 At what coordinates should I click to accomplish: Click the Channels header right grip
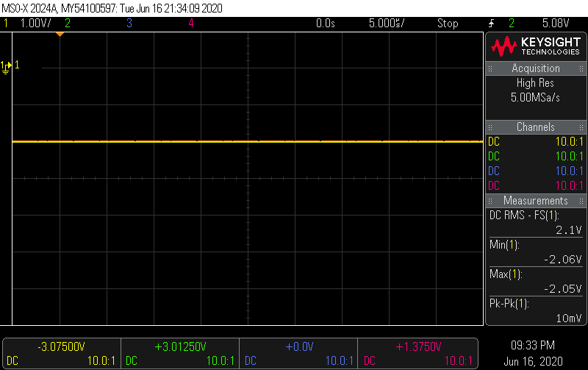click(x=581, y=127)
